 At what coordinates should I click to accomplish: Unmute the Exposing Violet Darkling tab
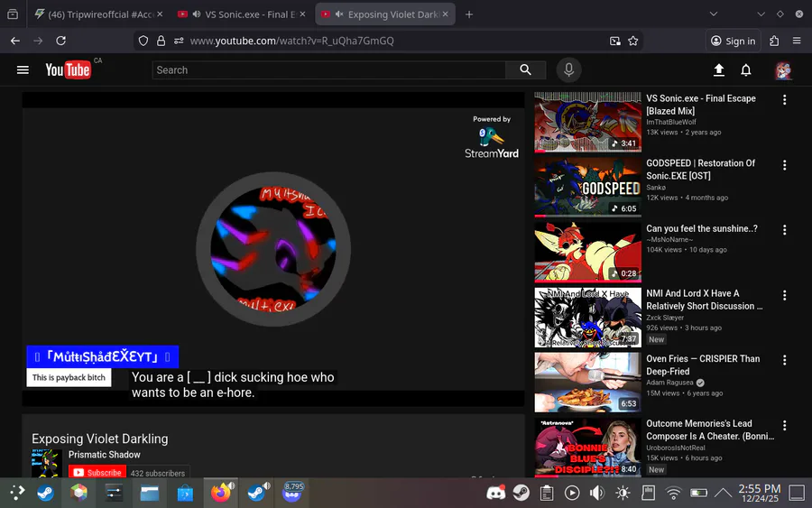[x=339, y=14]
